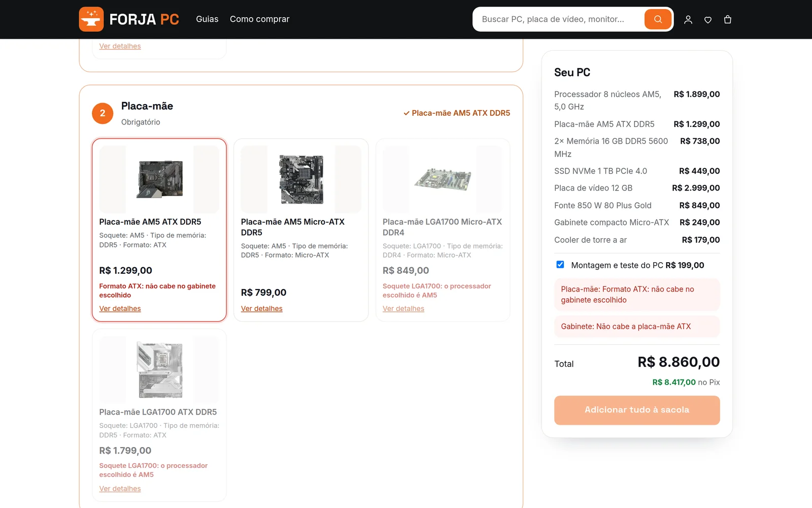Toggle Montagem e teste do PC checkbox
Image resolution: width=812 pixels, height=508 pixels.
tap(560, 265)
